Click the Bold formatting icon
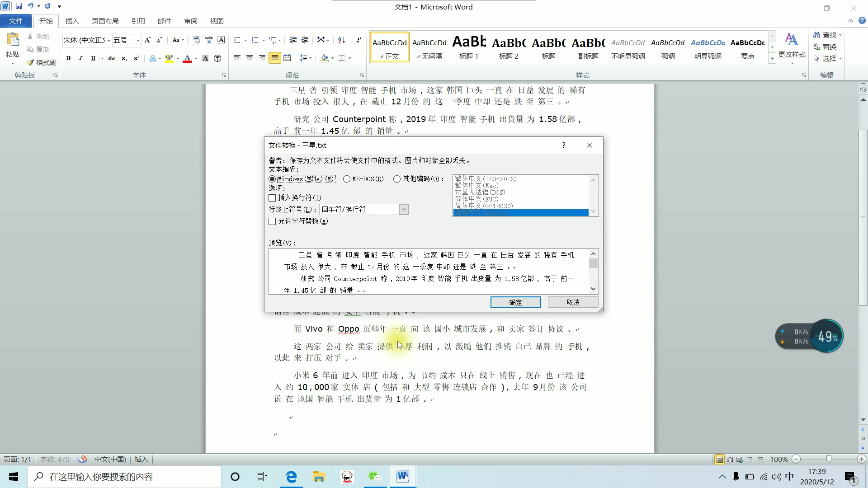This screenshot has height=488, width=868. point(68,58)
